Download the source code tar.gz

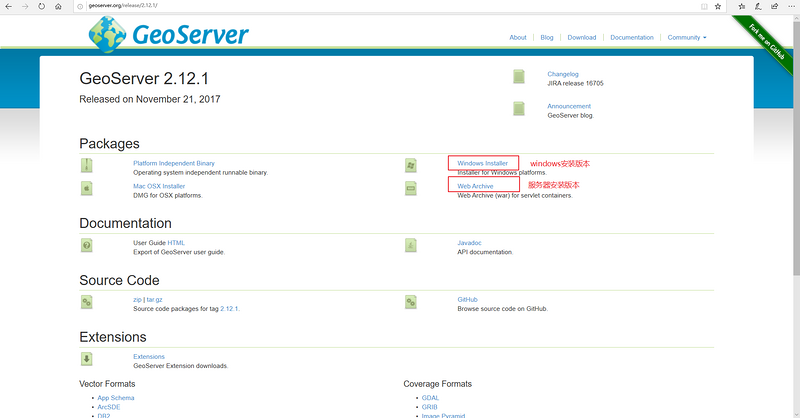155,300
